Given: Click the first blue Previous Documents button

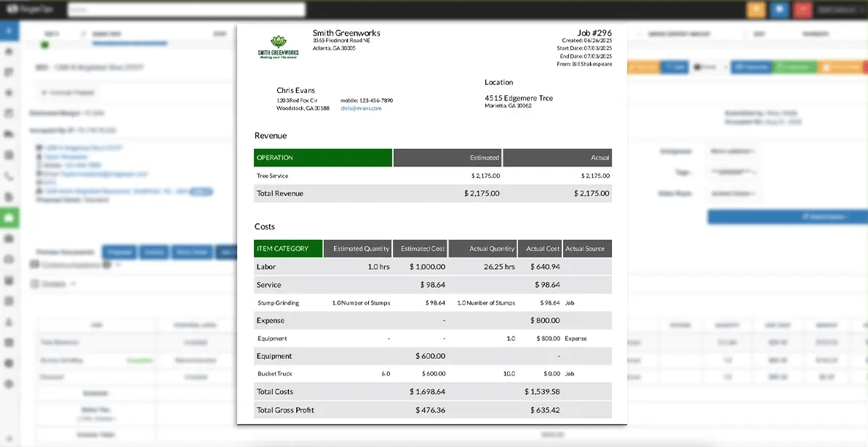Looking at the screenshot, I should click(x=119, y=252).
